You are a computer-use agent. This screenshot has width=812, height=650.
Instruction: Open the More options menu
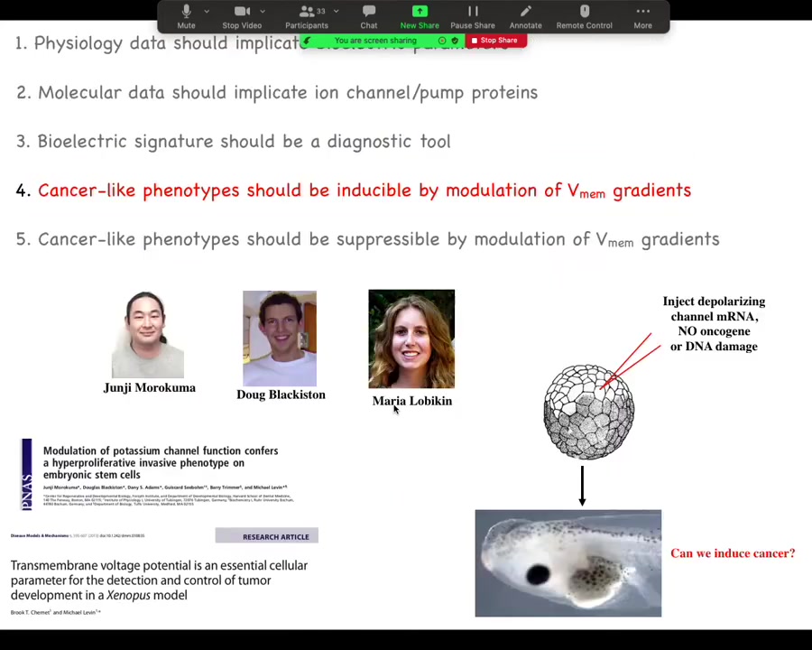[x=642, y=16]
